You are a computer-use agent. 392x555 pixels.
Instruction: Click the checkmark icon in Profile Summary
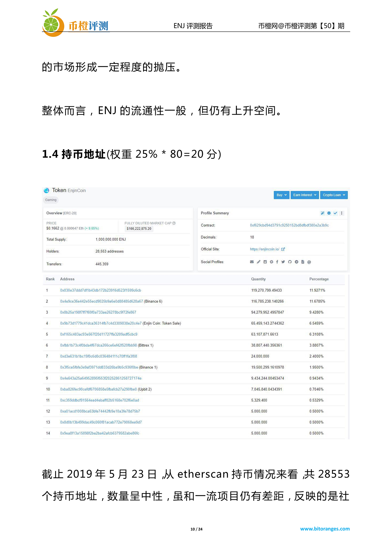click(x=335, y=213)
